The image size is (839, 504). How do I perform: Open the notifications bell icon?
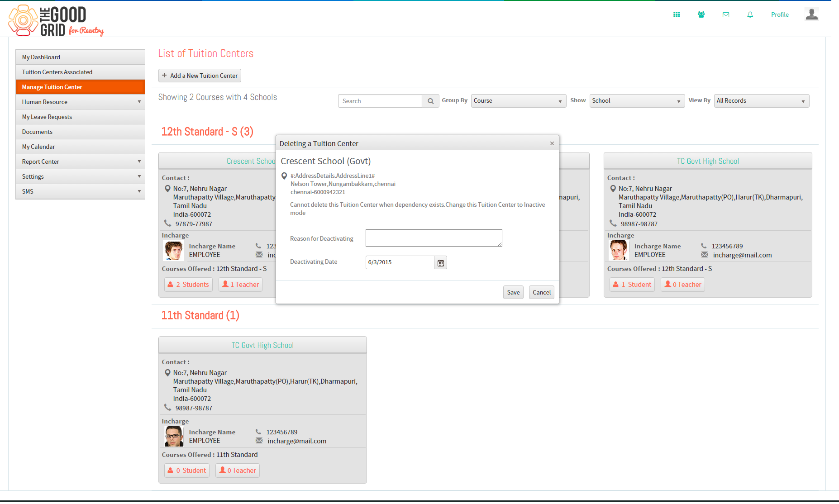(750, 14)
